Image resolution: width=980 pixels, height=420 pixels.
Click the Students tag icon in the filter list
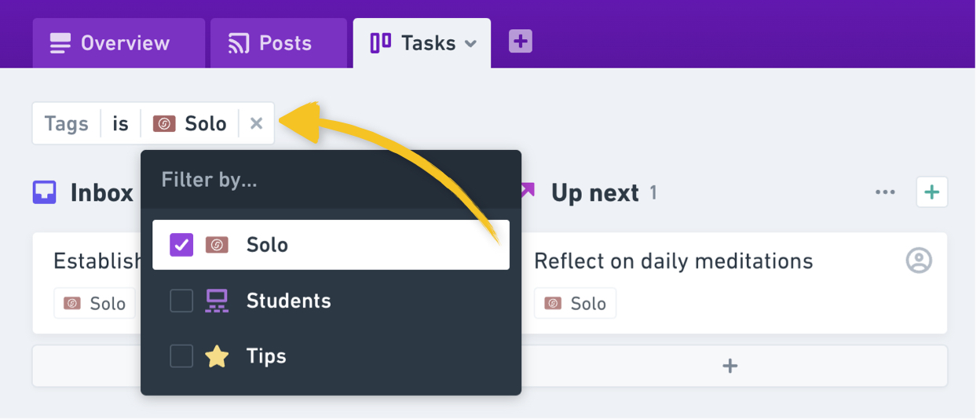click(217, 301)
